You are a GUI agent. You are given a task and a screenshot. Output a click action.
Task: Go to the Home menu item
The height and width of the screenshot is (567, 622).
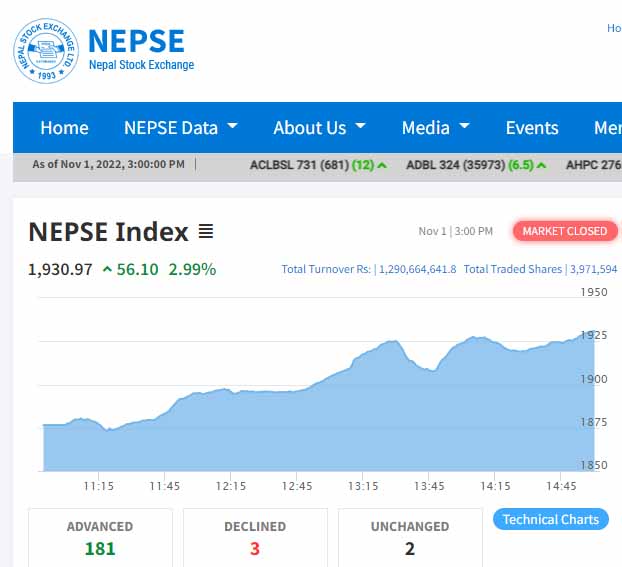pos(64,128)
